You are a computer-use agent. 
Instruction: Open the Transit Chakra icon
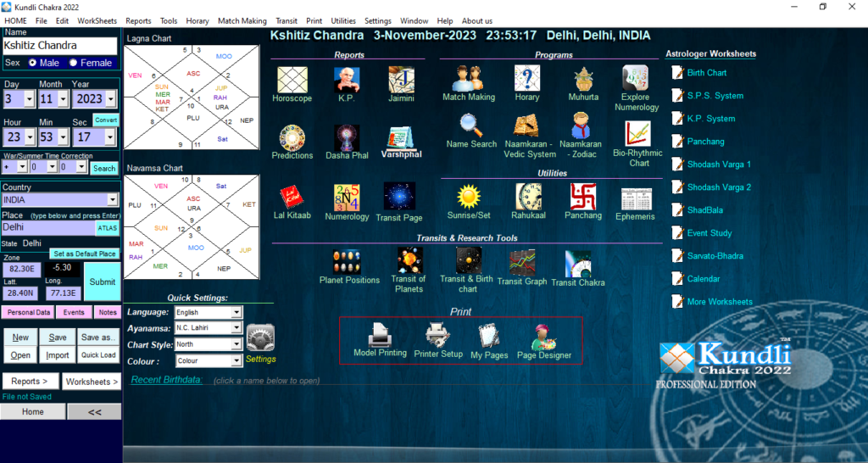[578, 264]
